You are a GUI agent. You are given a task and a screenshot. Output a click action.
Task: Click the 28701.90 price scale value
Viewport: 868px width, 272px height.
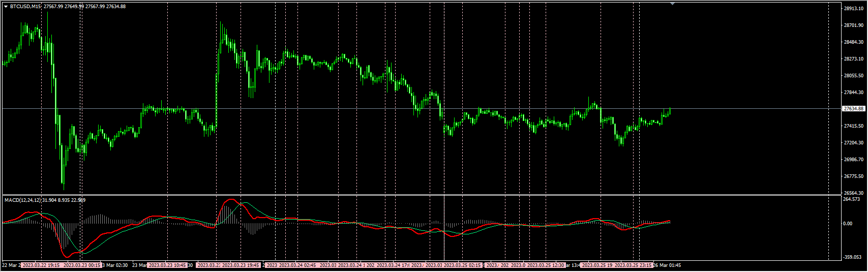(854, 25)
